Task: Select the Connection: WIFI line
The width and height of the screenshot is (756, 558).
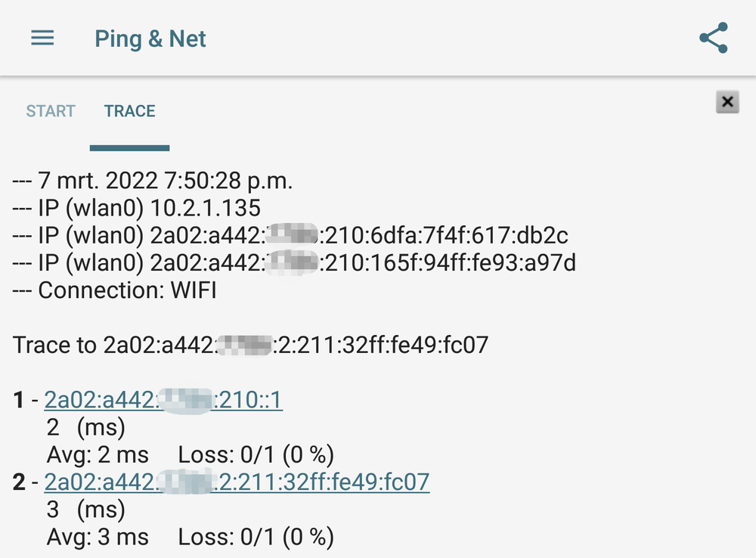Action: (114, 290)
